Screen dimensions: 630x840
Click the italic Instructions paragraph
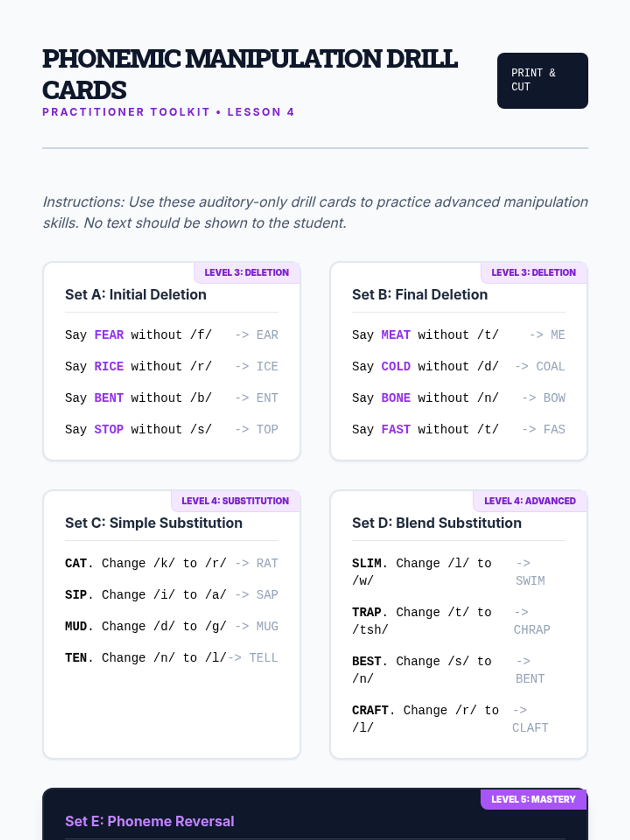315,212
